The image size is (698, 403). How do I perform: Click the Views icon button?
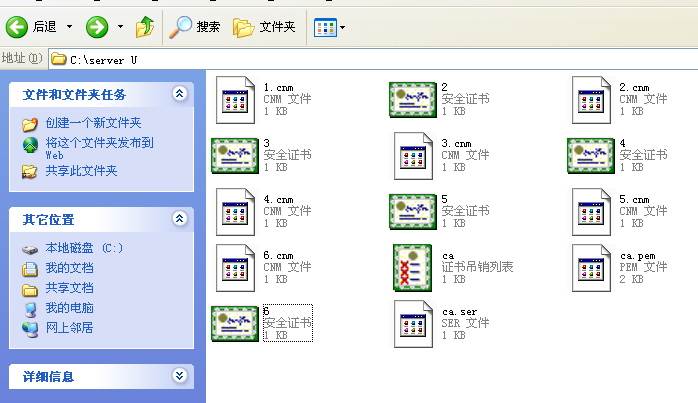point(325,27)
